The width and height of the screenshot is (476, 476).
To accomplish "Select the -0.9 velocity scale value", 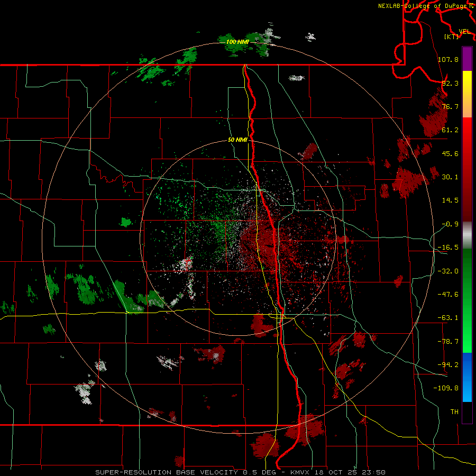I will [x=450, y=224].
